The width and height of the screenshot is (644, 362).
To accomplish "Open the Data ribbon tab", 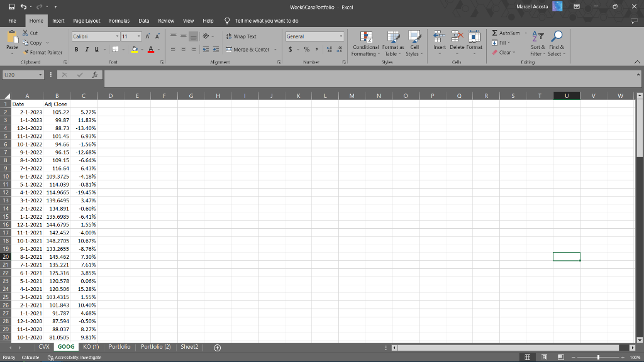I will pos(144,21).
